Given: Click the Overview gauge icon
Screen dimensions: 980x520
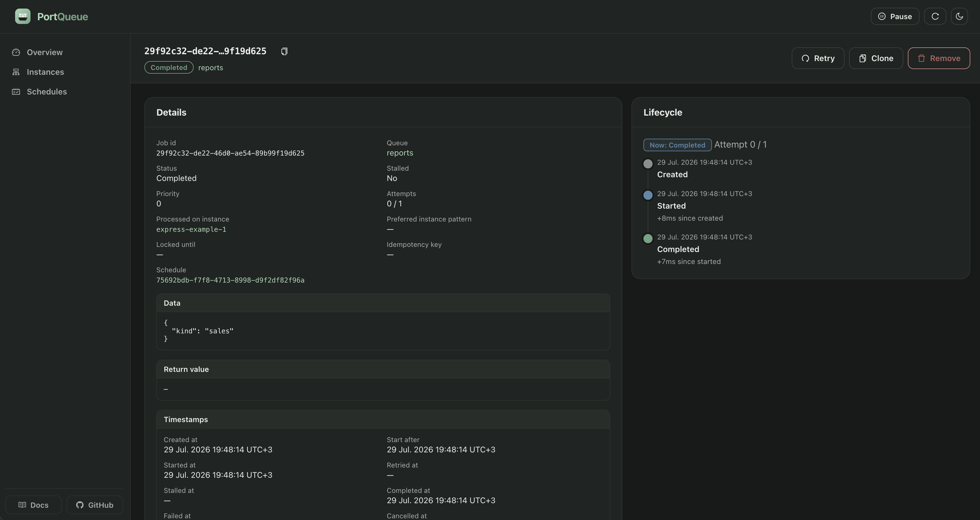Looking at the screenshot, I should coord(16,52).
